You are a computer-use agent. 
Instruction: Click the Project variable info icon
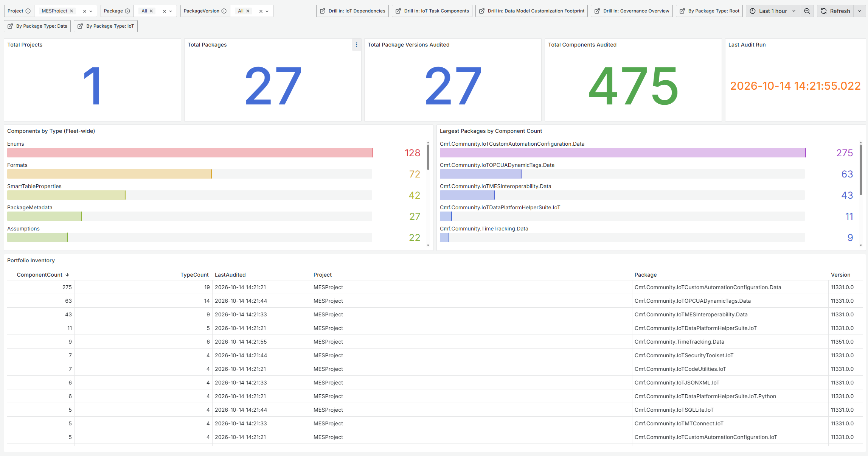click(28, 11)
